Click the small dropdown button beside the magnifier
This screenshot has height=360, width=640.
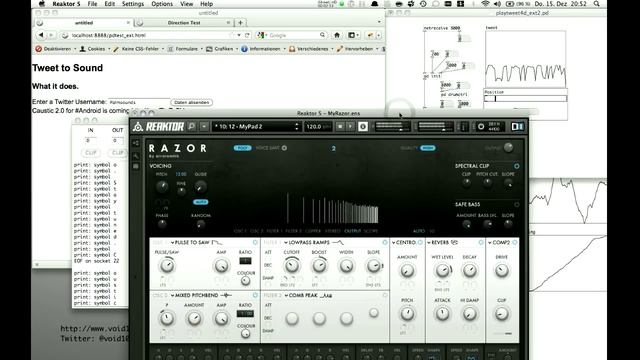pos(204,127)
